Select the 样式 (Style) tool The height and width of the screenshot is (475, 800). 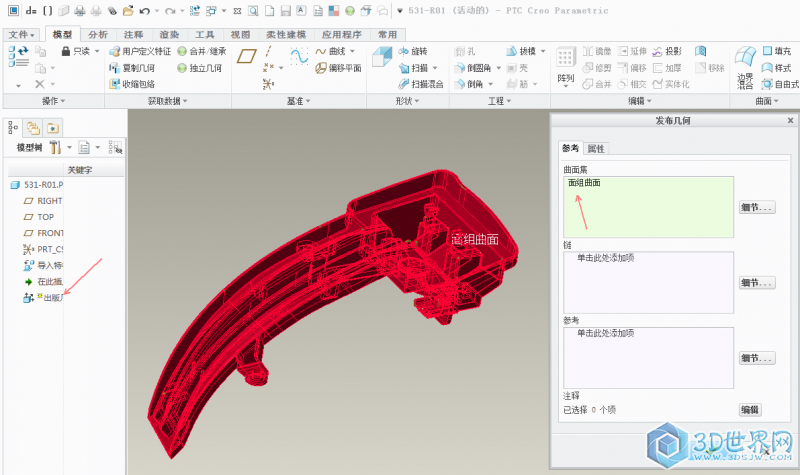777,68
